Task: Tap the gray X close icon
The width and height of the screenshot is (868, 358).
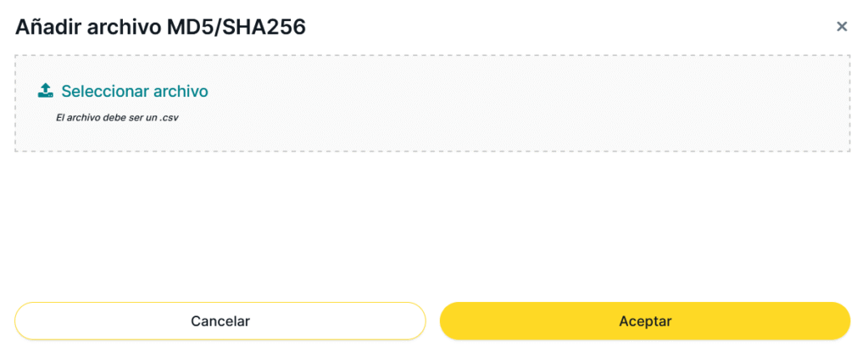Action: [842, 27]
